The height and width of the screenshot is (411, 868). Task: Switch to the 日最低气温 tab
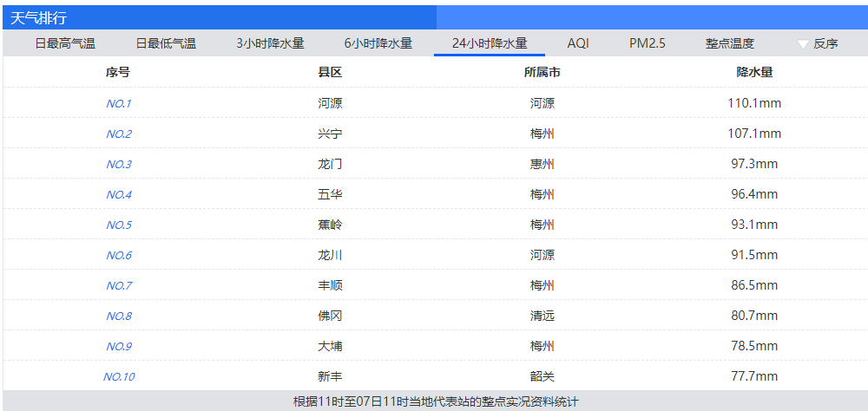(166, 43)
